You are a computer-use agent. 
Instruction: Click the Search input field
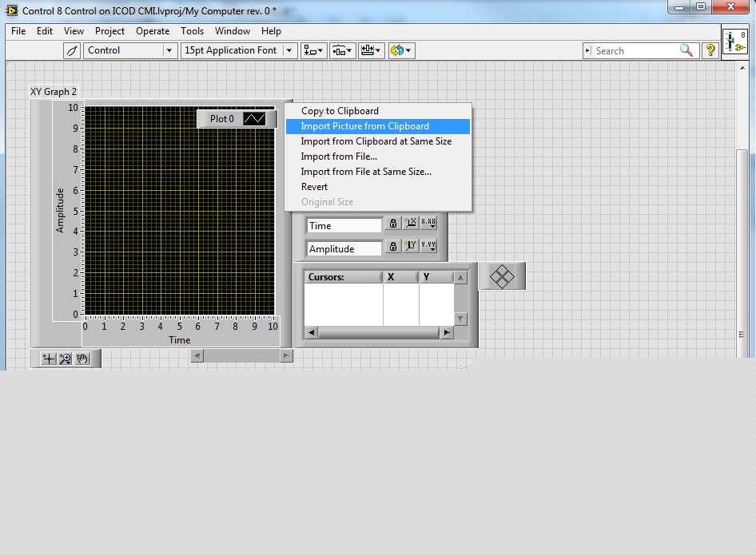click(635, 50)
